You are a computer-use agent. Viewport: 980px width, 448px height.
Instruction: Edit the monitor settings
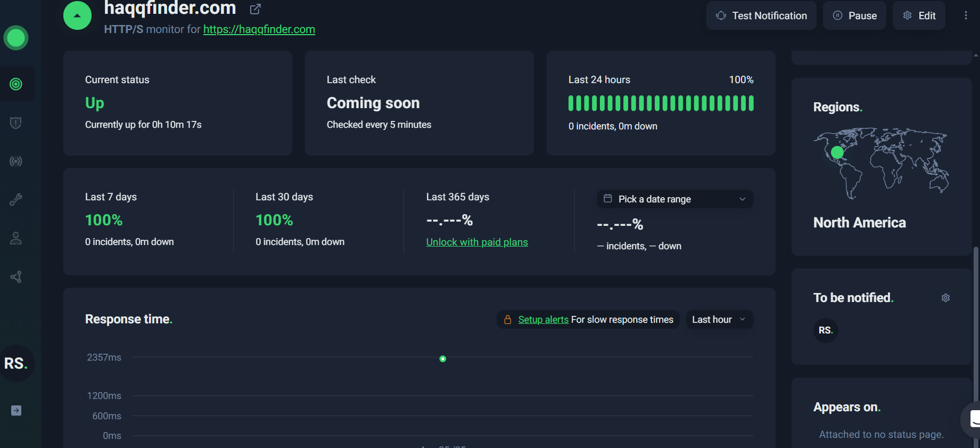919,15
